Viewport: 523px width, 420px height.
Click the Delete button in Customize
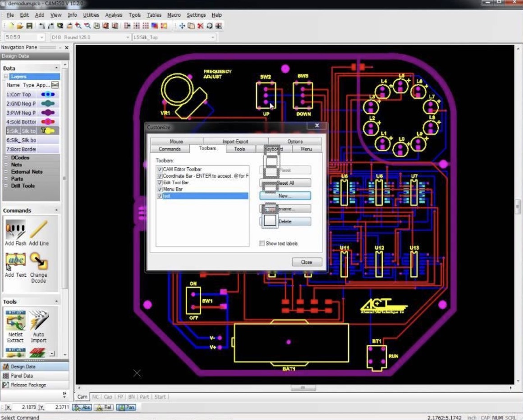pyautogui.click(x=285, y=221)
